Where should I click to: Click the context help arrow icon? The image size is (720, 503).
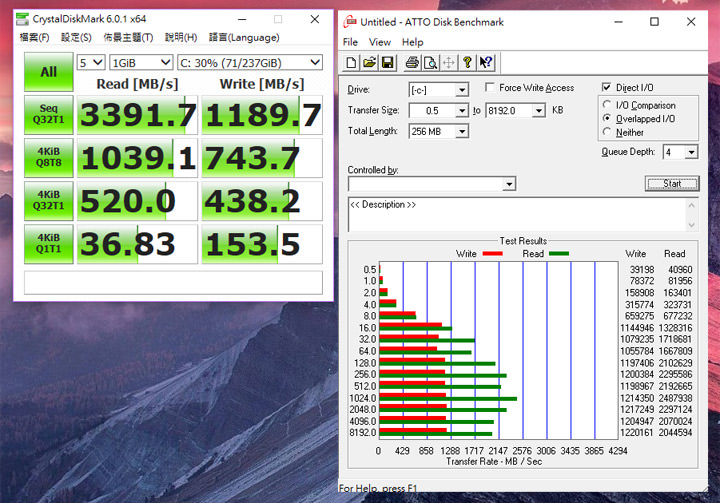485,63
